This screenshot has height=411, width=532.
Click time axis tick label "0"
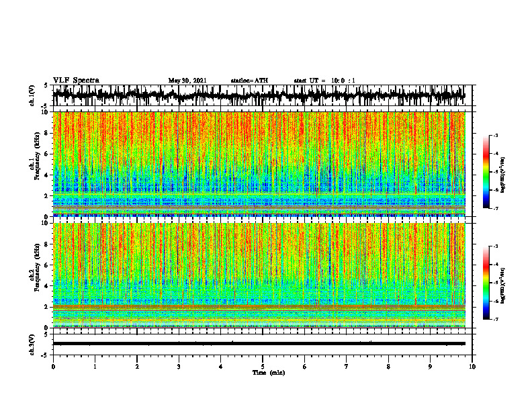coord(53,367)
